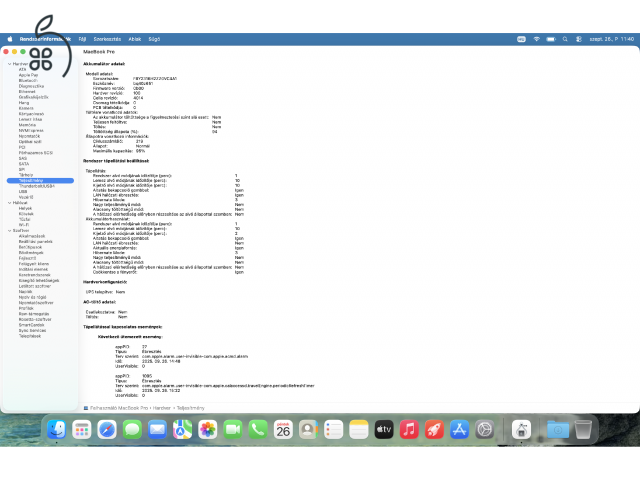The width and height of the screenshot is (640, 480).
Task: Open the Calendar icon showing 26
Action: [x=283, y=429]
